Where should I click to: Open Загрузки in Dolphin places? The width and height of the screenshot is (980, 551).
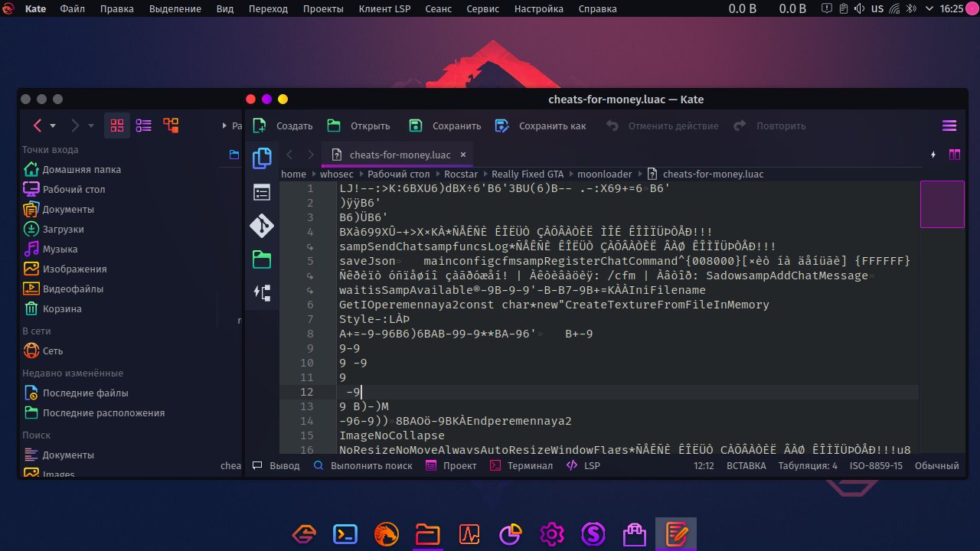pos(63,229)
